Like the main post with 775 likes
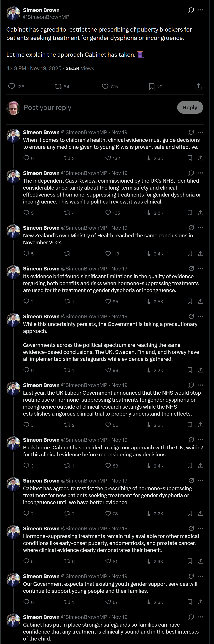Viewport: 214px width, 644px height. pos(105,86)
